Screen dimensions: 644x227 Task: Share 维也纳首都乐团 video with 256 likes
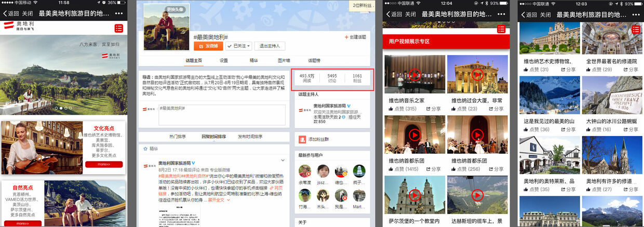pos(496,169)
